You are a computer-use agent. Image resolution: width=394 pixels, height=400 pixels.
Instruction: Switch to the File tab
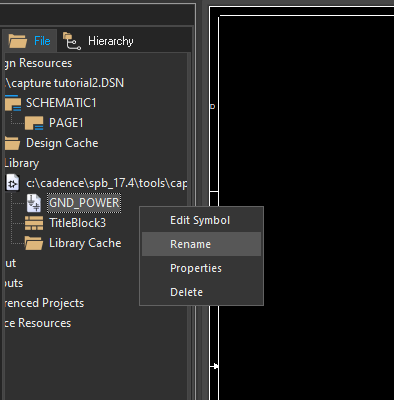(x=30, y=41)
